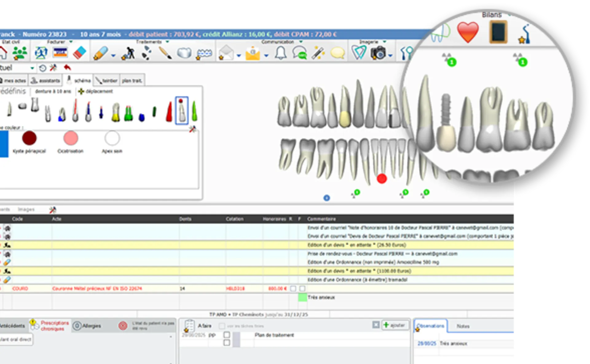The image size is (590, 364).
Task: Open the camera imaging tool
Action: pyautogui.click(x=378, y=53)
